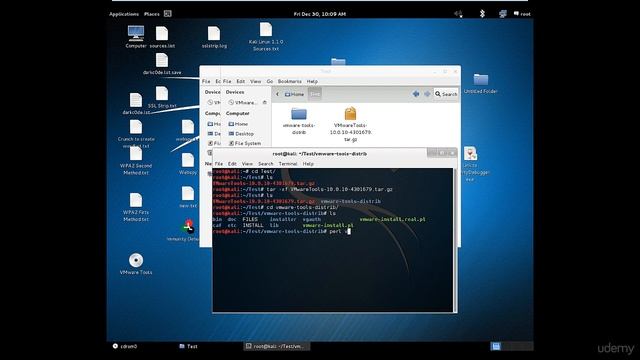This screenshot has width=640, height=360.
Task: Click vmware-install.real.pl in terminal output
Action: pos(392,219)
